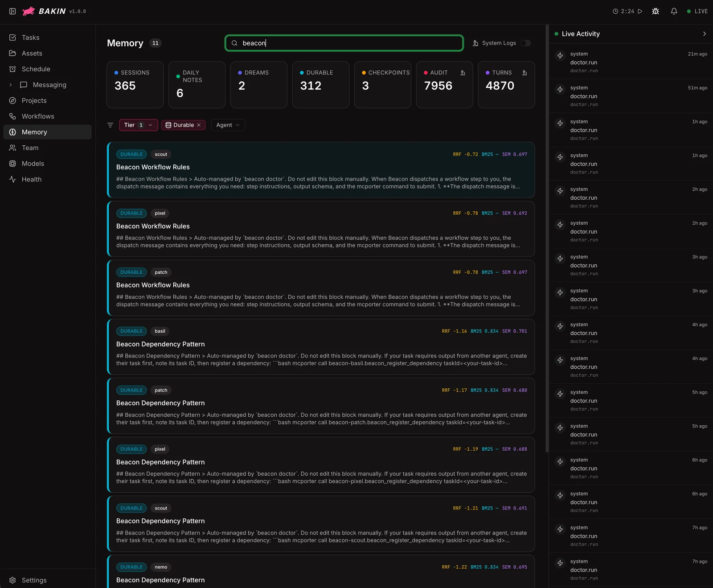This screenshot has height=588, width=713.
Task: Select the Checkpoints stat card
Action: 383,85
